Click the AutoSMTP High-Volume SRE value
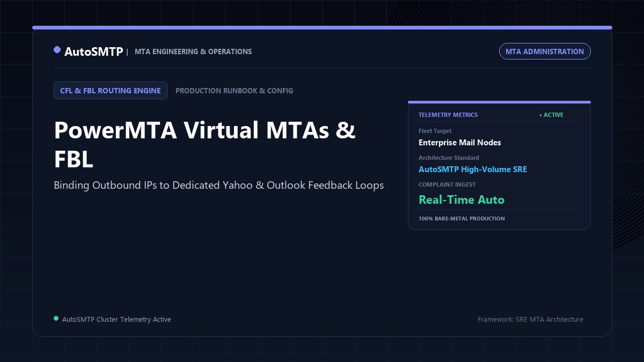The height and width of the screenshot is (362, 644). click(473, 169)
